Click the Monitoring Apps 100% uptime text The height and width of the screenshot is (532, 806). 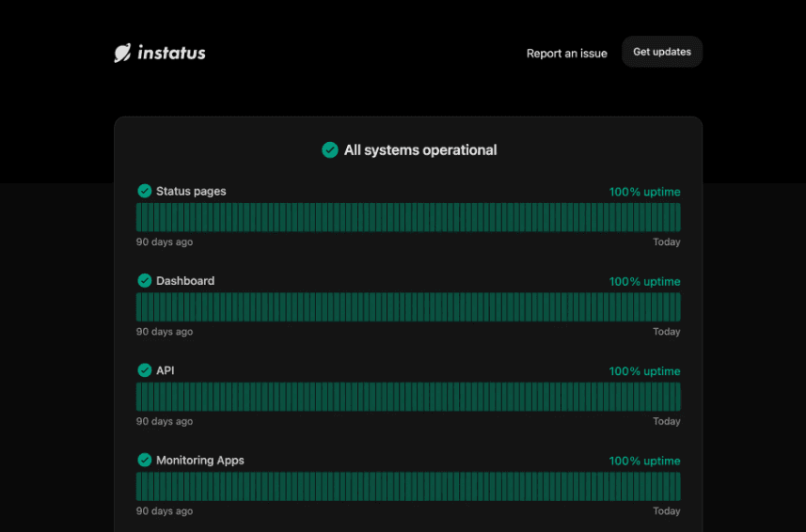[644, 462]
